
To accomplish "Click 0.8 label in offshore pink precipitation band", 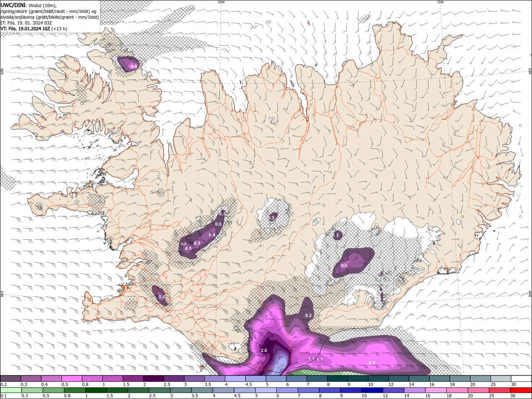I will coord(372,363).
